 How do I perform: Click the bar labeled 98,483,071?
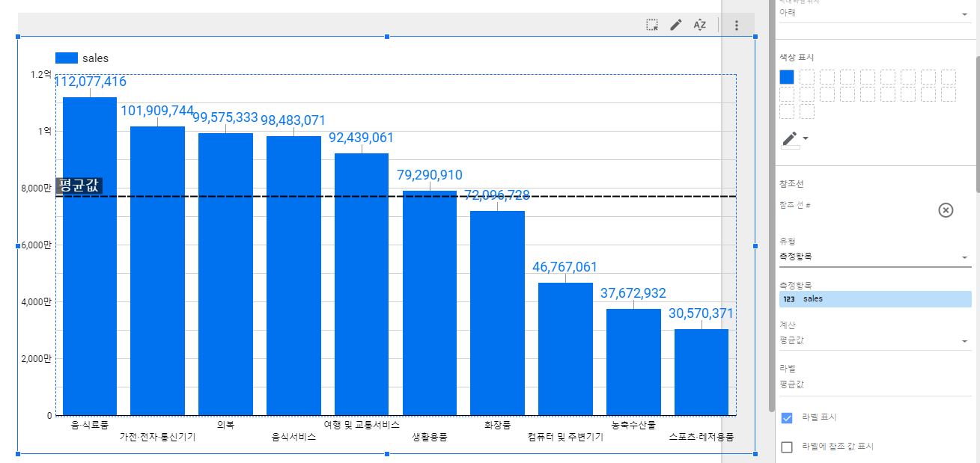293,275
